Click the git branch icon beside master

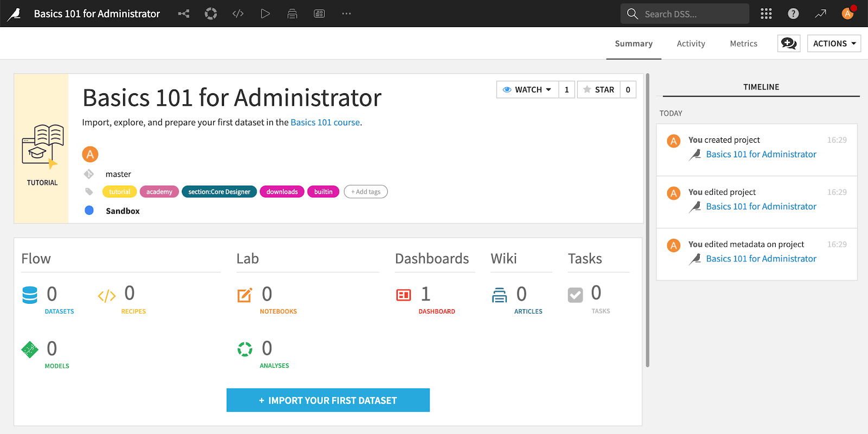tap(89, 174)
